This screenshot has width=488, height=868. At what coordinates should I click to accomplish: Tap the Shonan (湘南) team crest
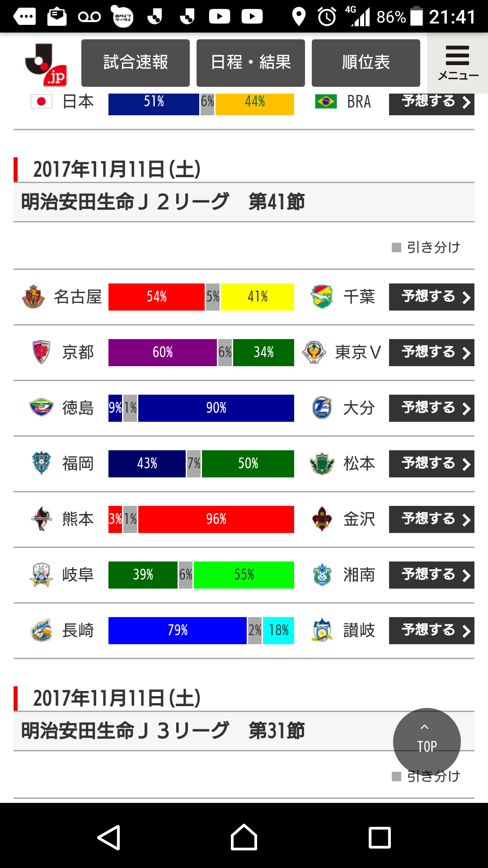click(x=322, y=575)
